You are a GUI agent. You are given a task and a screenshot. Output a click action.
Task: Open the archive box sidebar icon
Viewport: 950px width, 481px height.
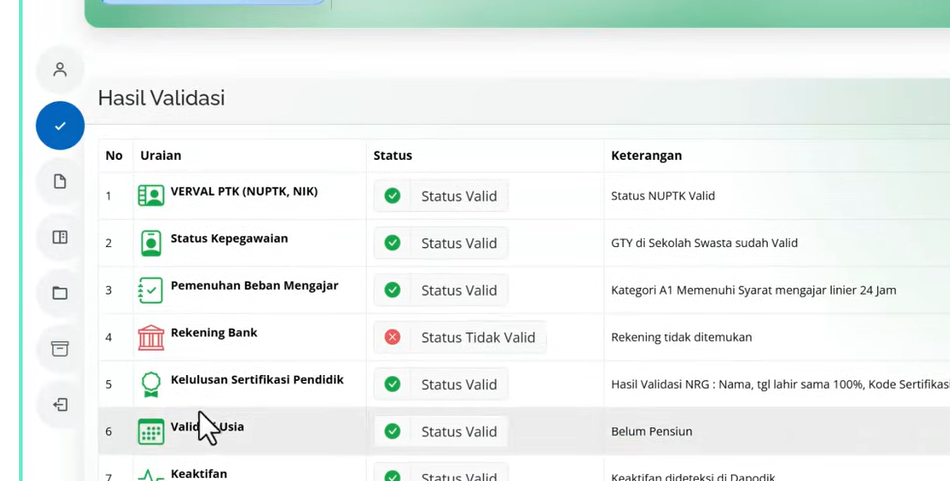tap(59, 348)
